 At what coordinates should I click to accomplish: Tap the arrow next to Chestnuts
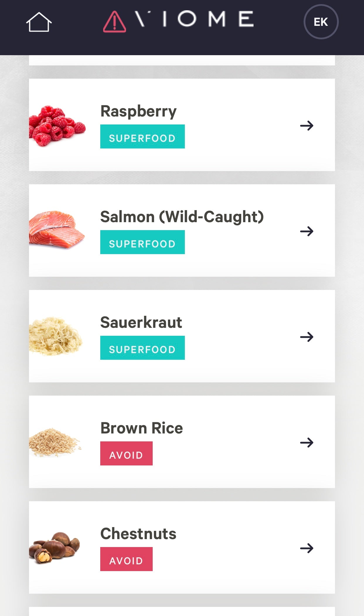click(x=307, y=548)
